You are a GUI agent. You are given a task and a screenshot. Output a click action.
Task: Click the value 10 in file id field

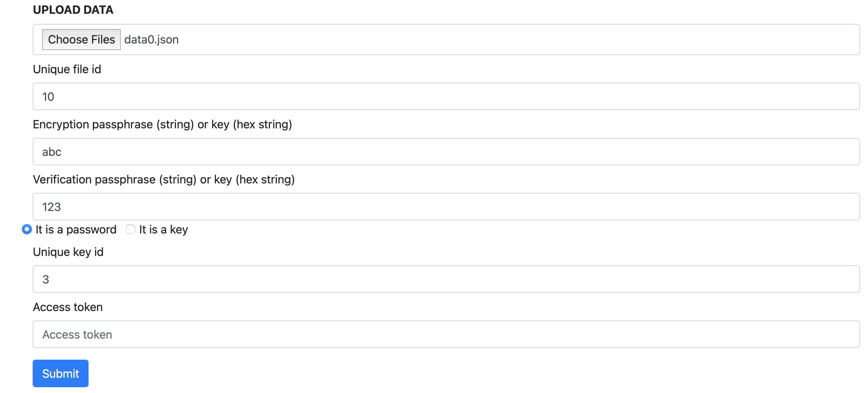tap(48, 97)
